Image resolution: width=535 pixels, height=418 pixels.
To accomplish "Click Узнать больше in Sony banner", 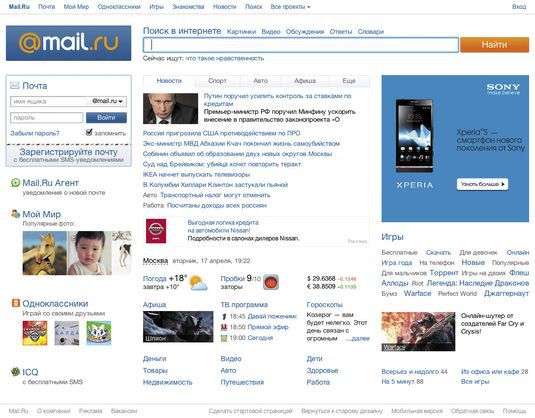I will [482, 184].
